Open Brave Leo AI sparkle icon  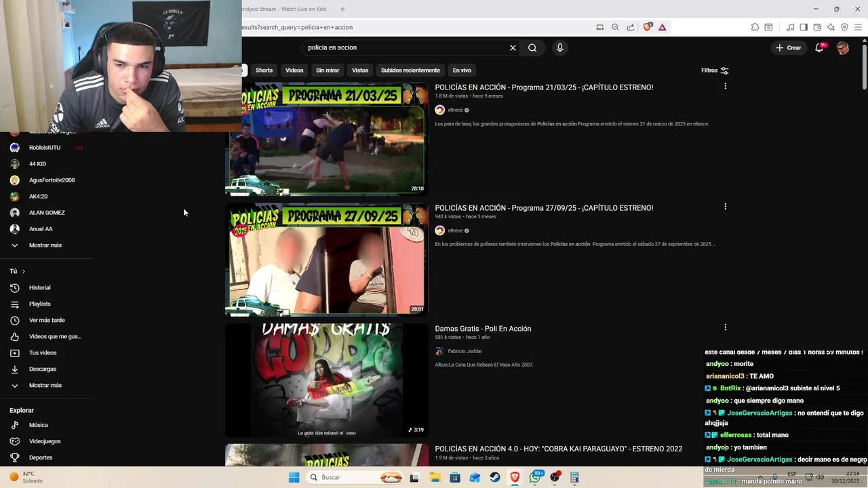point(831,27)
